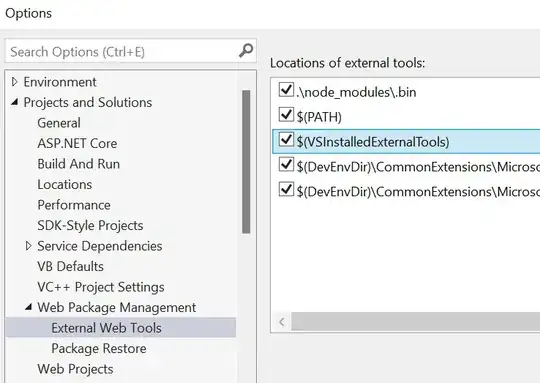Focus the Search Options input field
This screenshot has width=540, height=383.
[x=124, y=52]
